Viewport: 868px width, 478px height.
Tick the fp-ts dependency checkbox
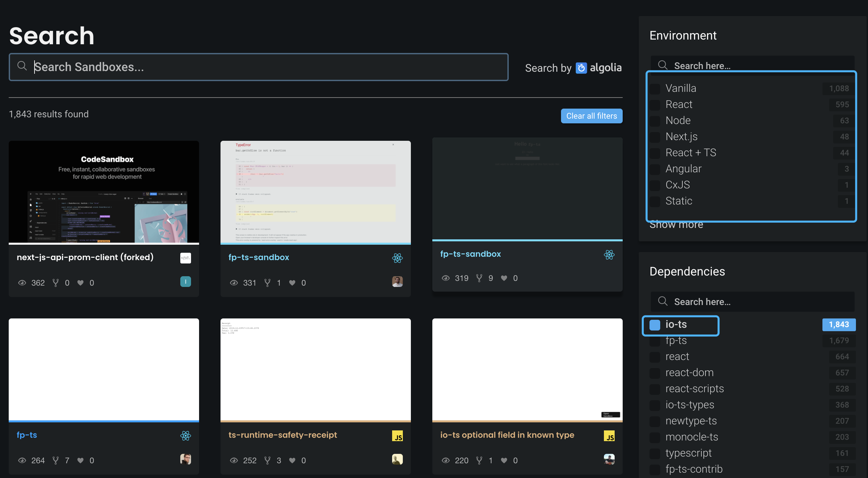point(655,341)
